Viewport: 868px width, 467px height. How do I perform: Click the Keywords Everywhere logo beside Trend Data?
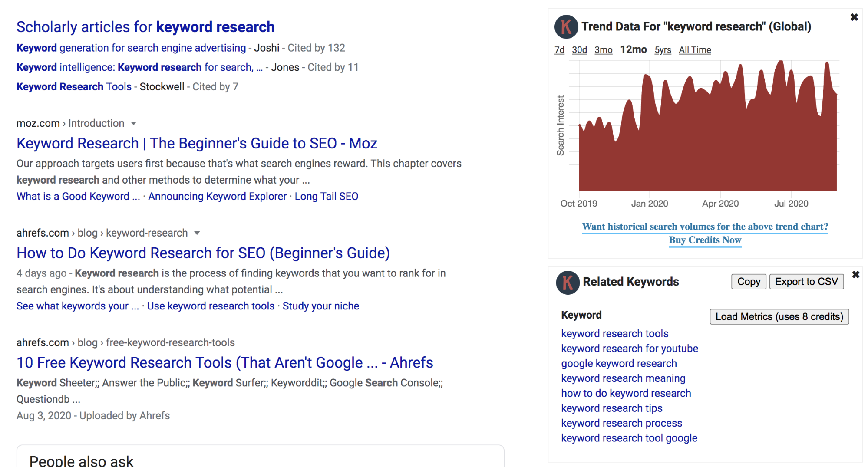566,27
